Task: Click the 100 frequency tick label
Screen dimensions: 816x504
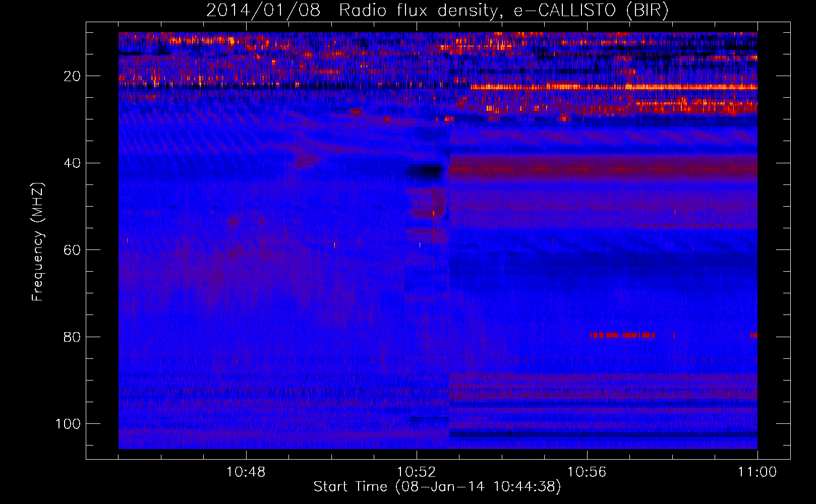Action: coord(68,424)
